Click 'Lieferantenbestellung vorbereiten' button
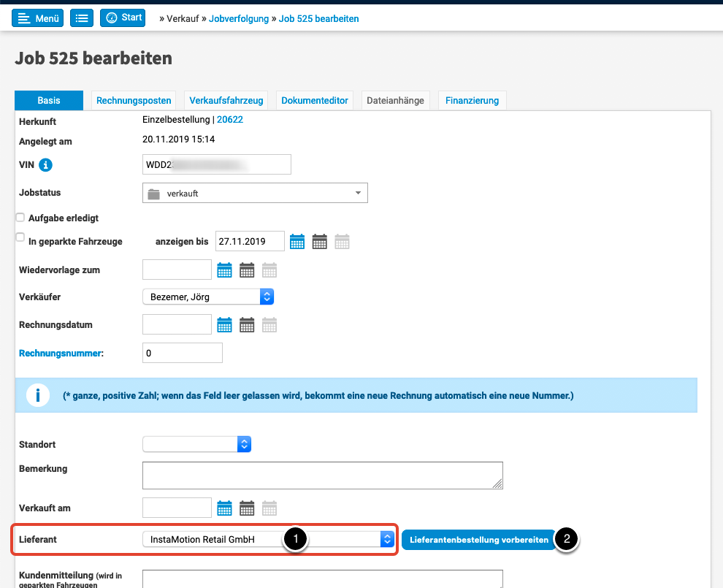Screen dimensions: 723x588 pyautogui.click(x=479, y=540)
